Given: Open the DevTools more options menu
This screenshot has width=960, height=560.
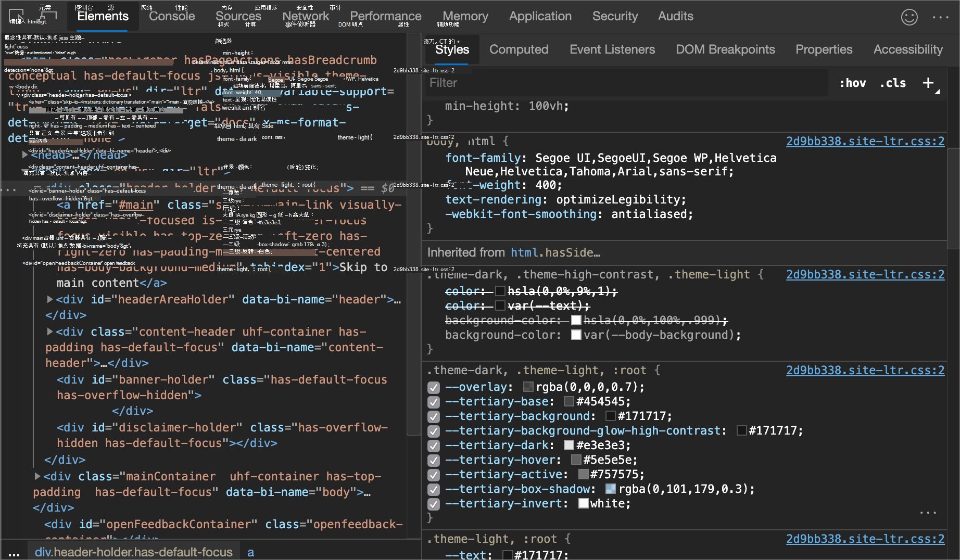Looking at the screenshot, I should (940, 17).
